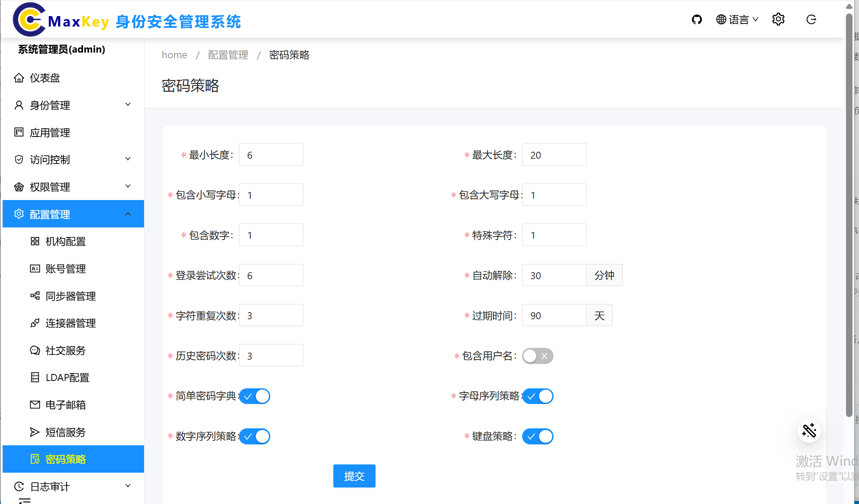Disable the 简单密码字典 toggle

click(x=255, y=396)
